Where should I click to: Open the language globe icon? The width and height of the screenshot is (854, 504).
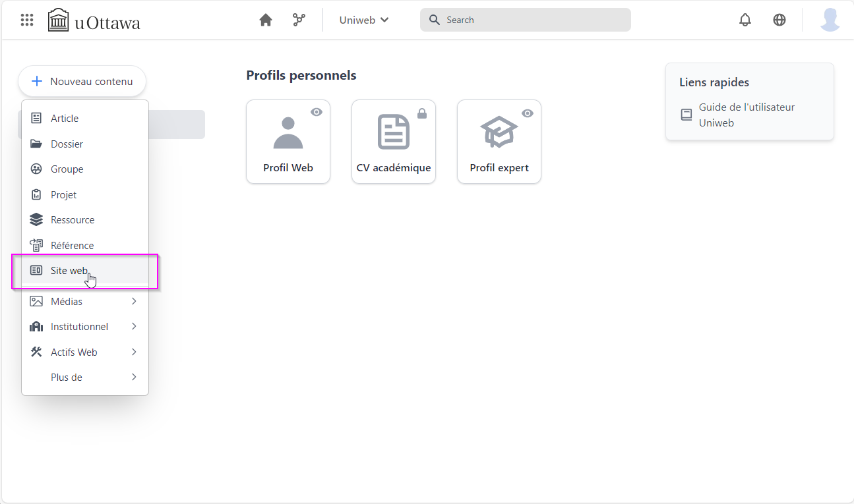coord(779,20)
